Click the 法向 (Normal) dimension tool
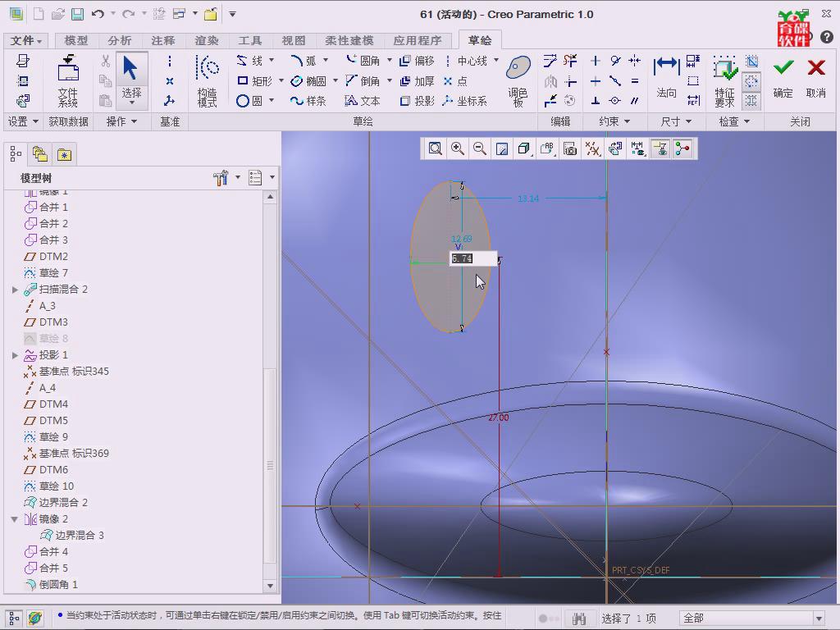This screenshot has height=630, width=840. coord(666,78)
